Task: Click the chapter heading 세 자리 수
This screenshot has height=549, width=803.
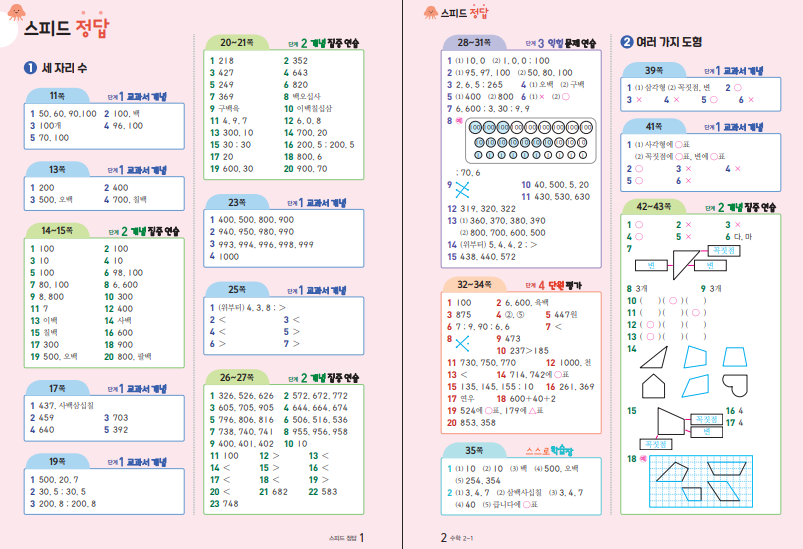Action: coord(55,68)
